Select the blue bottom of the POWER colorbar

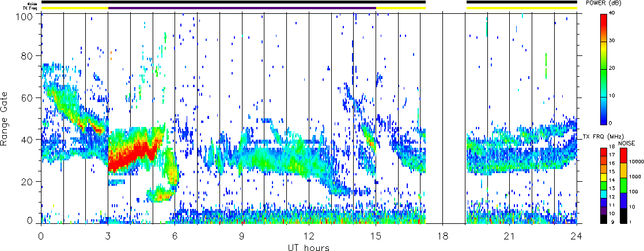(x=605, y=117)
